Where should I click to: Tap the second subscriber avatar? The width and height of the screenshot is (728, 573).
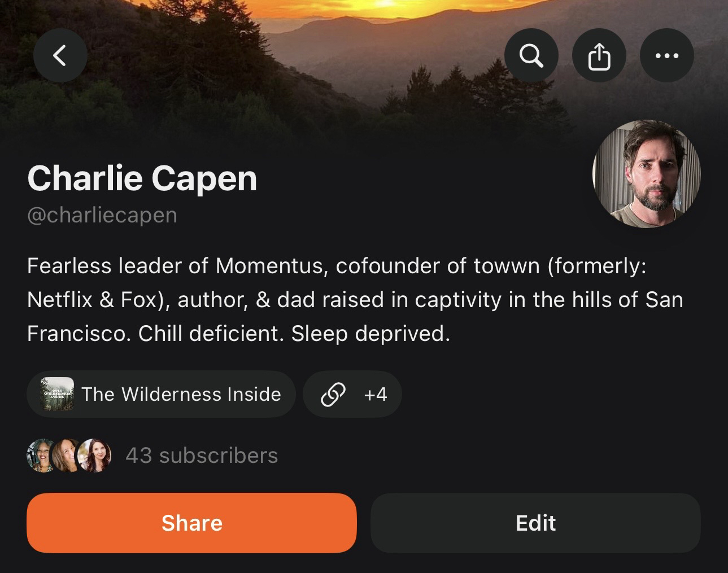pyautogui.click(x=67, y=456)
